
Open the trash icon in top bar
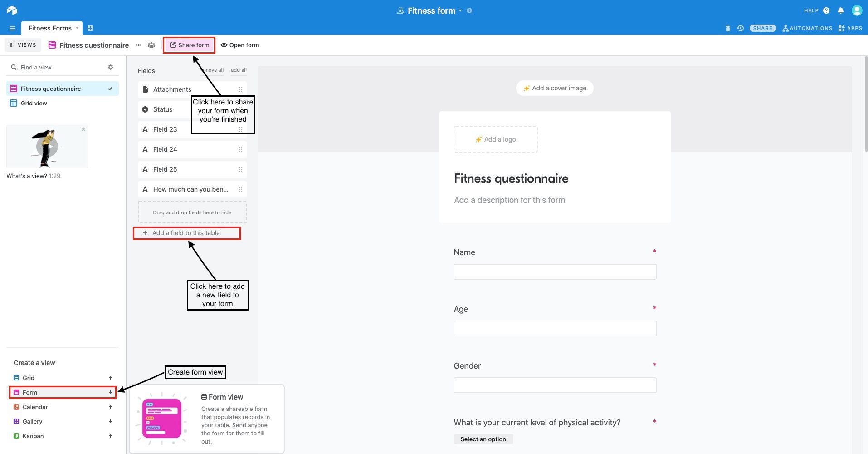pyautogui.click(x=728, y=28)
